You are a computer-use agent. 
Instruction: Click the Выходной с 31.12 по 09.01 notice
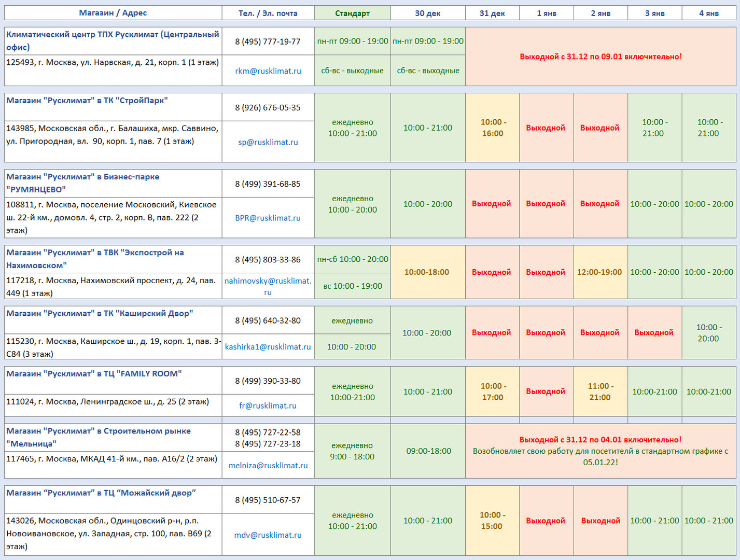coord(601,57)
